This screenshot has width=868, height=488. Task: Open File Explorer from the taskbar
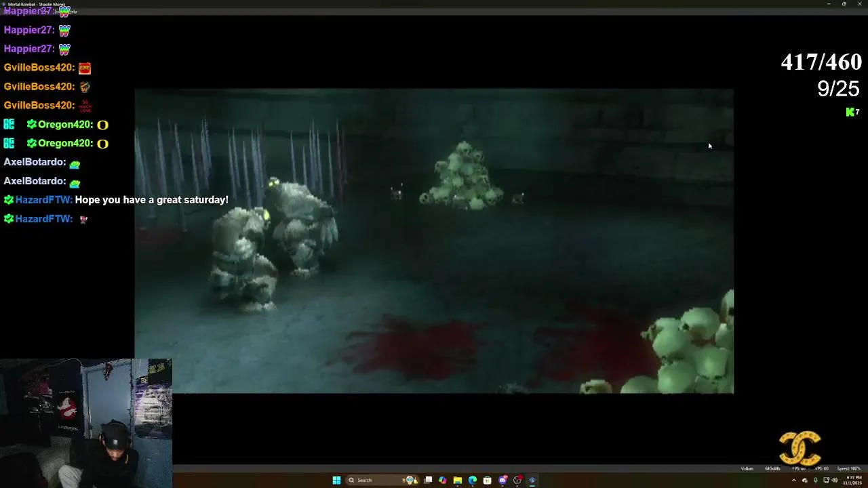458,480
